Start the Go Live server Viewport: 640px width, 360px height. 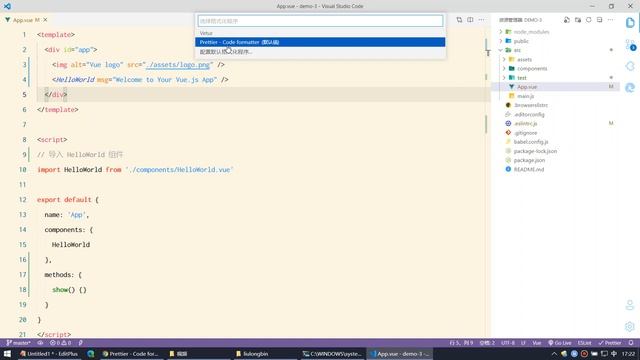pos(560,343)
